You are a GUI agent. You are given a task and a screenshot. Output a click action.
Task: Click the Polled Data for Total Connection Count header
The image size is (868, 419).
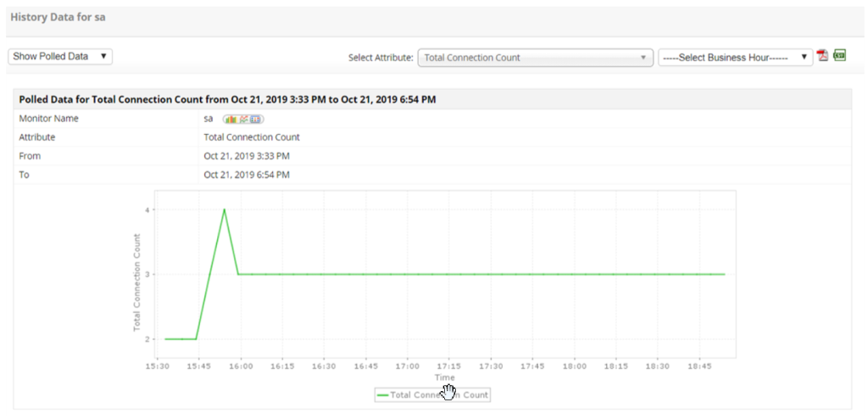(x=227, y=99)
